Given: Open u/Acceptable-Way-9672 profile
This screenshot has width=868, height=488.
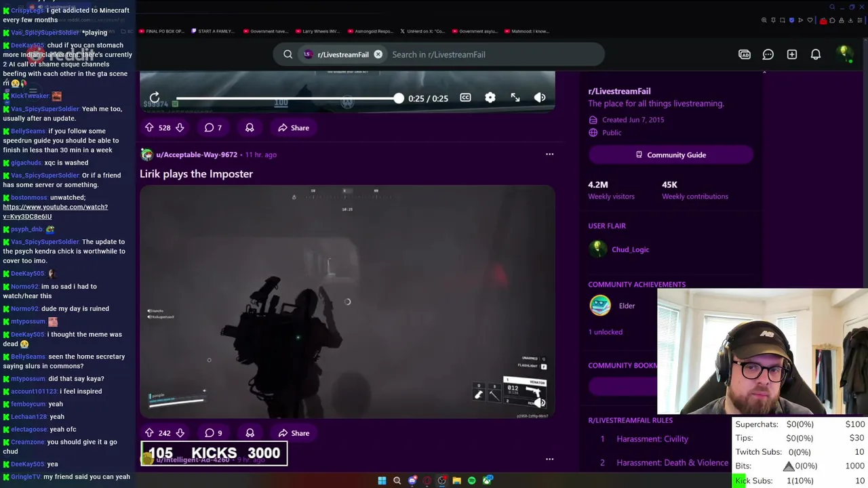Looking at the screenshot, I should (197, 155).
